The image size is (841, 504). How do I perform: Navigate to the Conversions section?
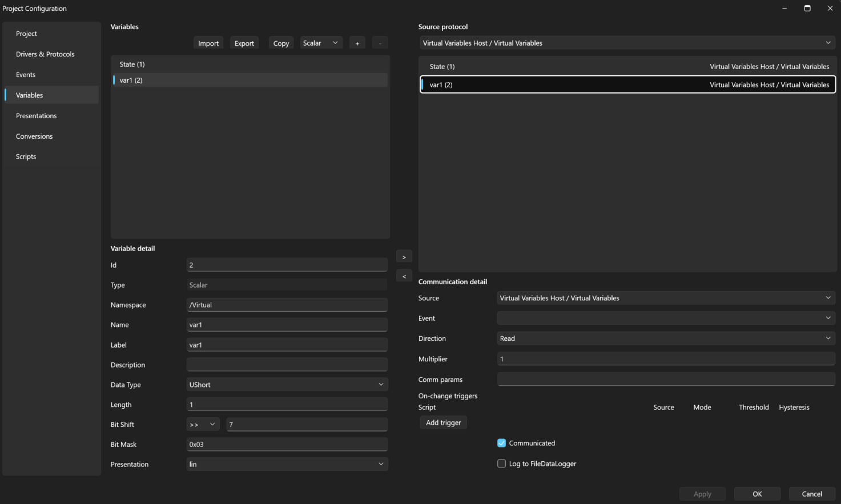click(x=51, y=136)
